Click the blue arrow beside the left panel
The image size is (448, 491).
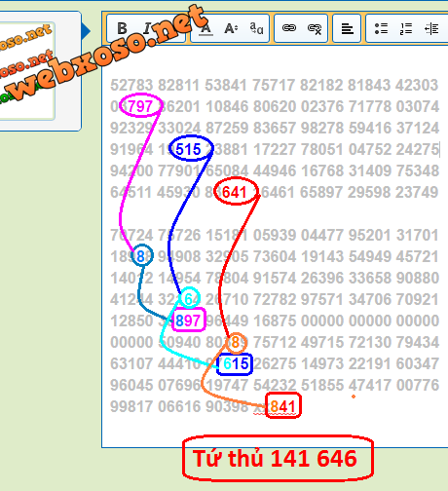[86, 31]
